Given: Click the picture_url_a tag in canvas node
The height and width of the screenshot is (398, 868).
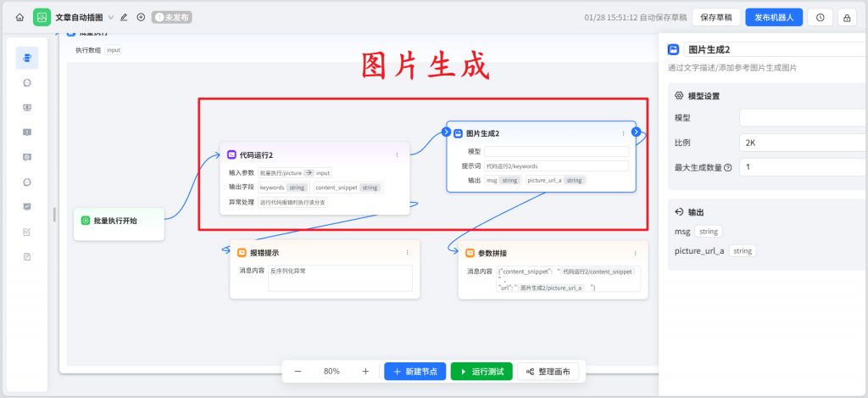Looking at the screenshot, I should 555,180.
